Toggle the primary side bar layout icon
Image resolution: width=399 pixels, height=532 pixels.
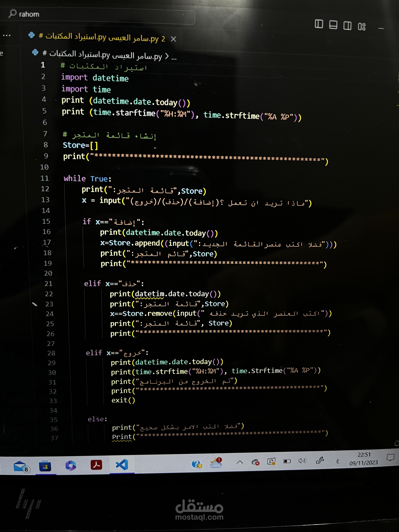[319, 24]
